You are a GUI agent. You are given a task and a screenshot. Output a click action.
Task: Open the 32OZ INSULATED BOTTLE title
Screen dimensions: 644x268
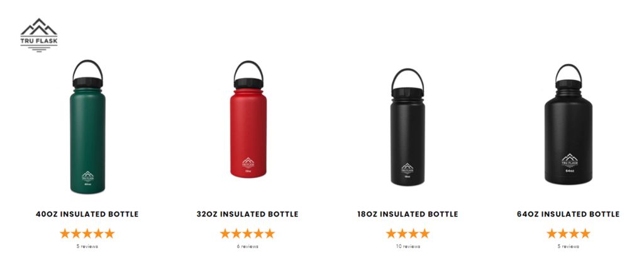click(247, 214)
